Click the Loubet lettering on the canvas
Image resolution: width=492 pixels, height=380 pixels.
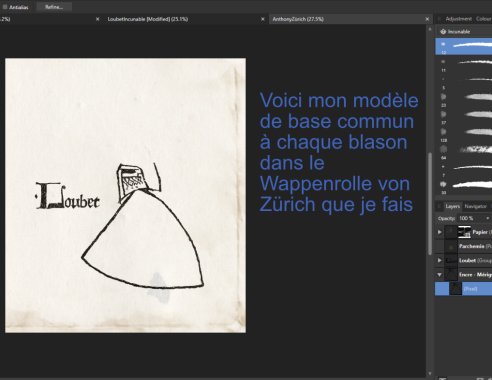pos(68,196)
